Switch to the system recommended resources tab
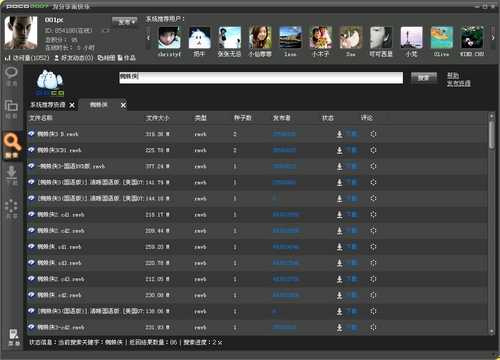 (x=48, y=105)
